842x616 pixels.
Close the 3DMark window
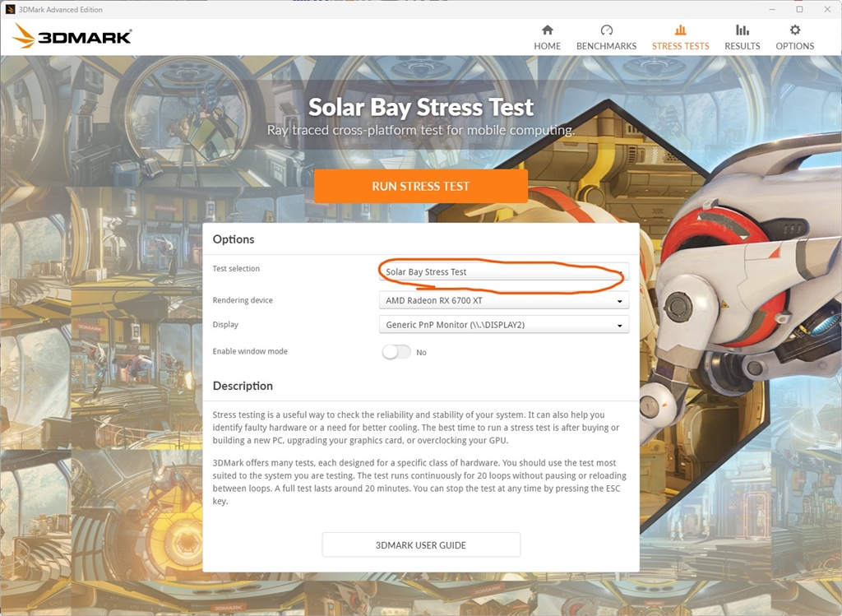[826, 9]
